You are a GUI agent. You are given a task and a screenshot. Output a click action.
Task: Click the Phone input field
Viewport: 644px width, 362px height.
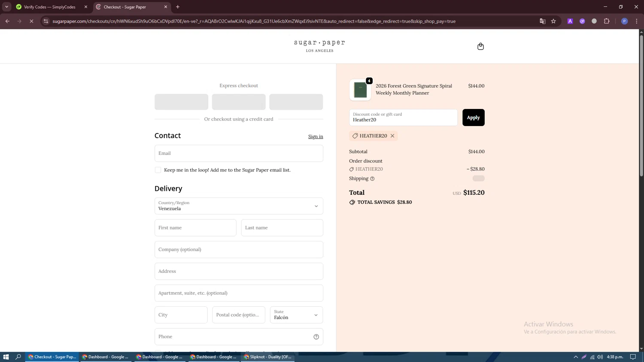point(239,337)
